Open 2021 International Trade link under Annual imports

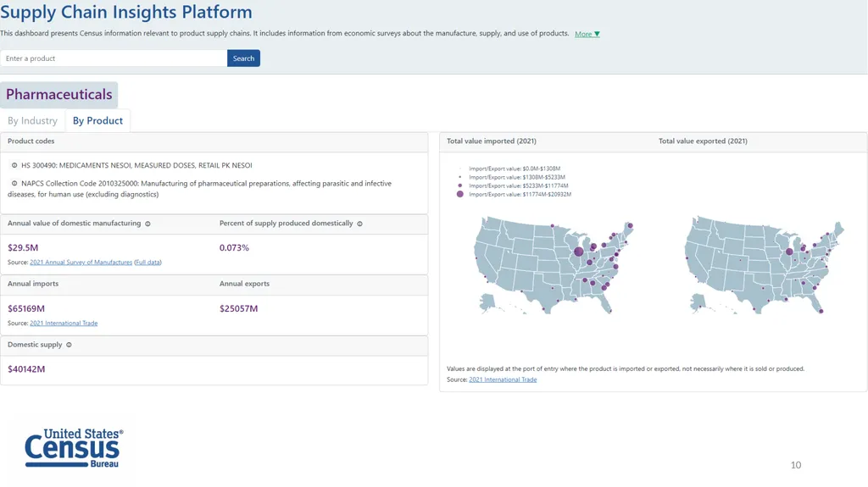coord(64,324)
